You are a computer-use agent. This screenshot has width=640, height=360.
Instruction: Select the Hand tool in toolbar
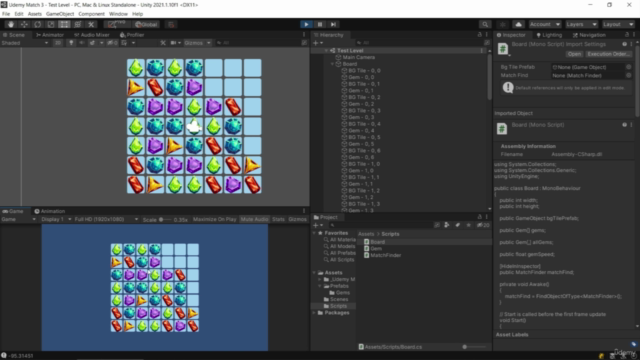[x=11, y=24]
